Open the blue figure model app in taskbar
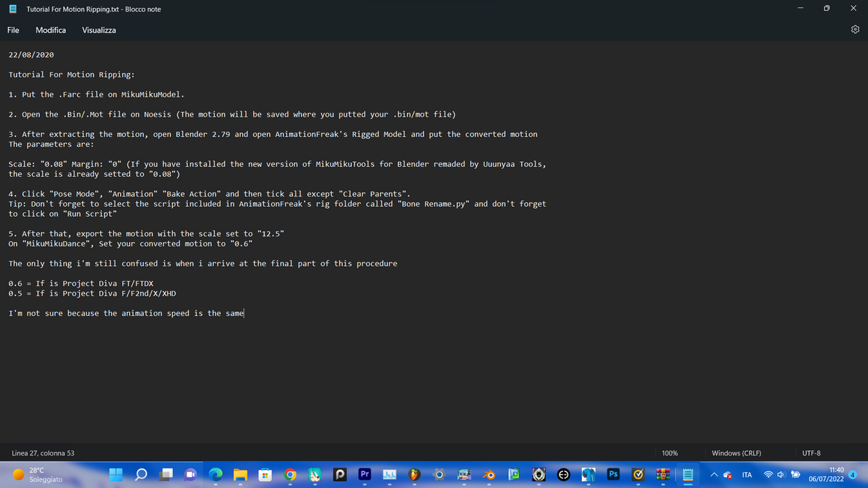Viewport: 868px width, 488px height. click(588, 474)
